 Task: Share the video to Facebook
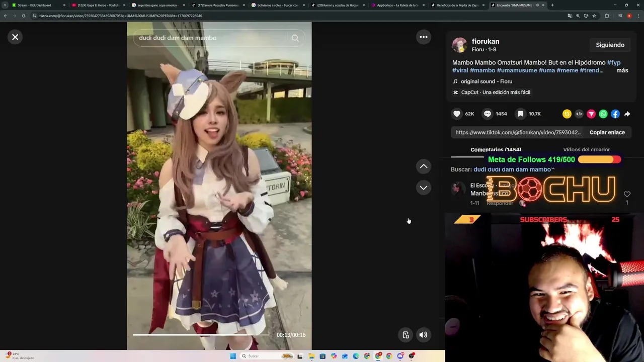tap(615, 114)
